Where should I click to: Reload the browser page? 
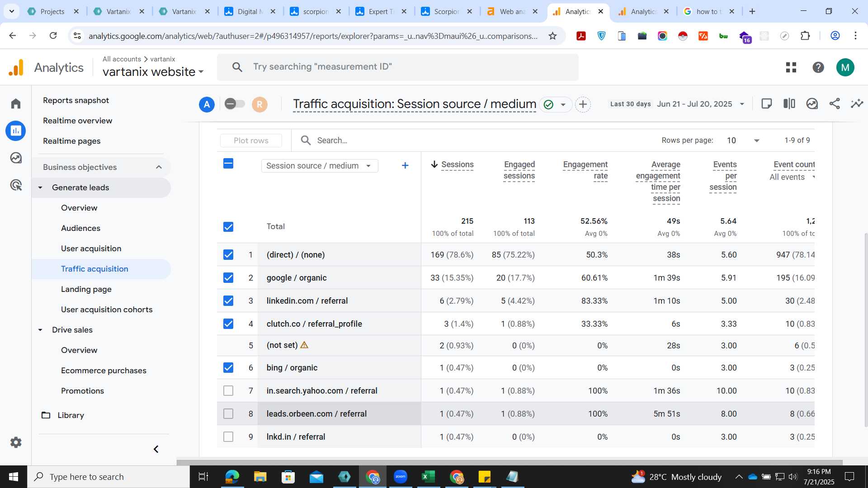[x=53, y=36]
